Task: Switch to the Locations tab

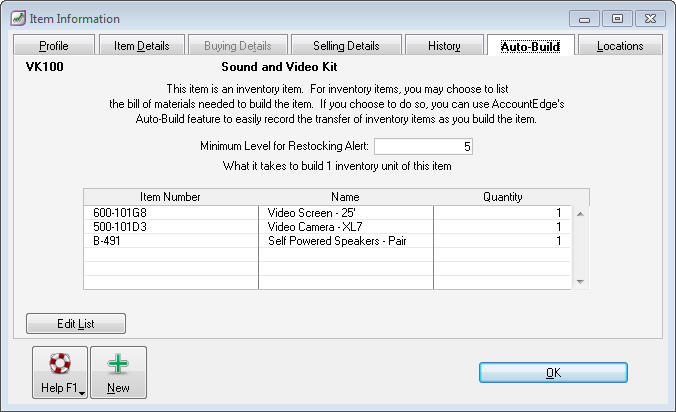Action: pyautogui.click(x=620, y=45)
